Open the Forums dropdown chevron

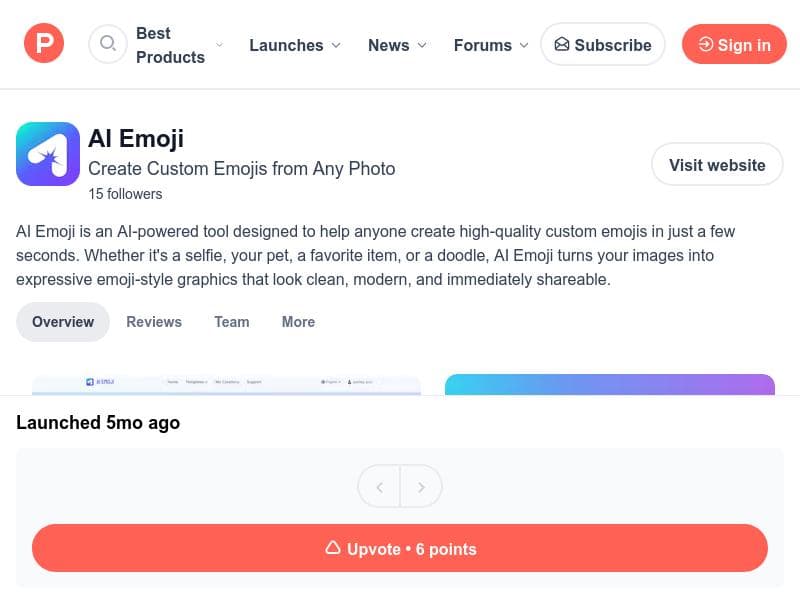click(x=523, y=45)
